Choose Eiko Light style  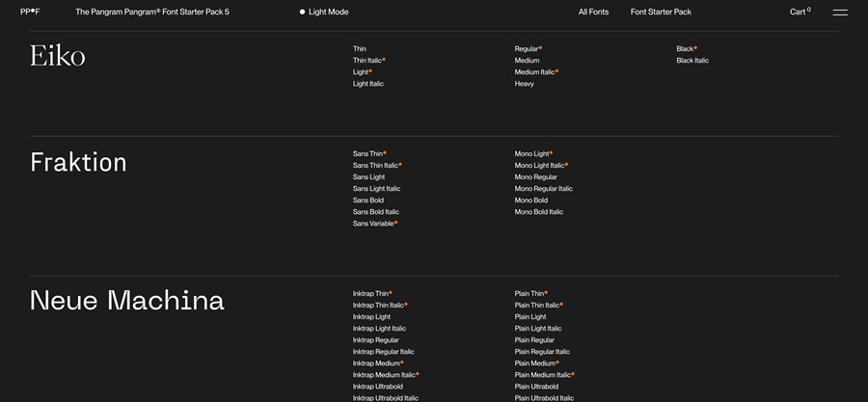(x=362, y=72)
